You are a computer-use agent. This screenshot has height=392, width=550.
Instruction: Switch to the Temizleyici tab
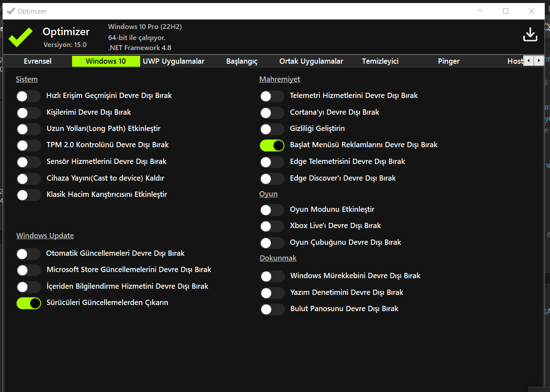[380, 61]
